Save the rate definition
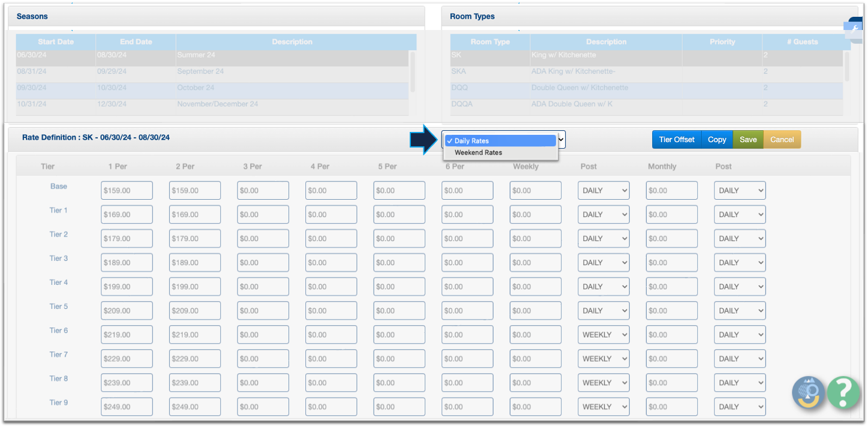The height and width of the screenshot is (427, 868). [747, 140]
